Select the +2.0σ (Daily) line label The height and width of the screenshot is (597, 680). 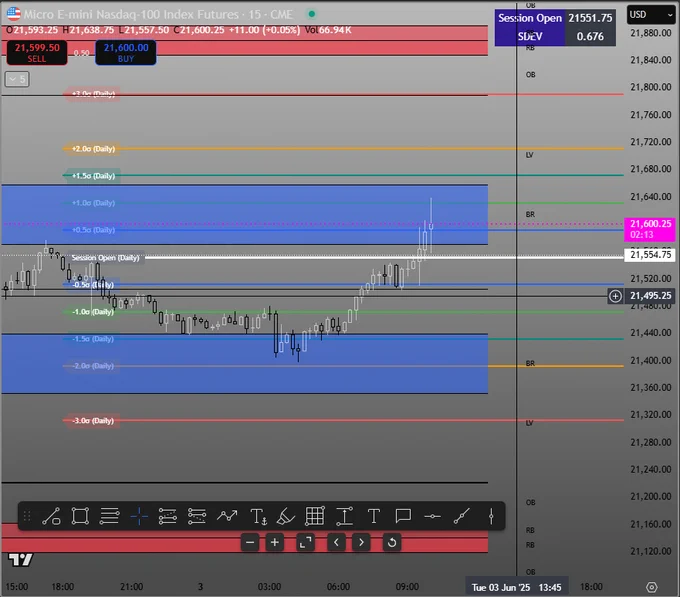pyautogui.click(x=92, y=149)
